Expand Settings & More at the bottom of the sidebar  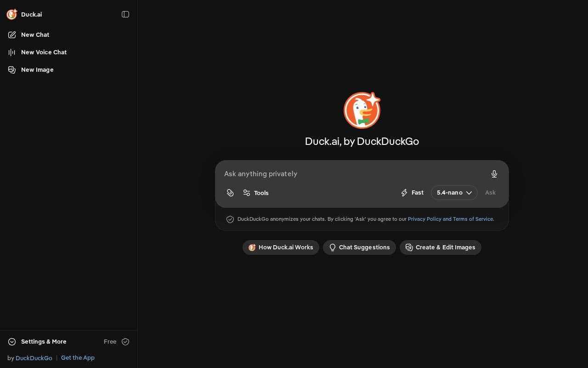point(38,342)
